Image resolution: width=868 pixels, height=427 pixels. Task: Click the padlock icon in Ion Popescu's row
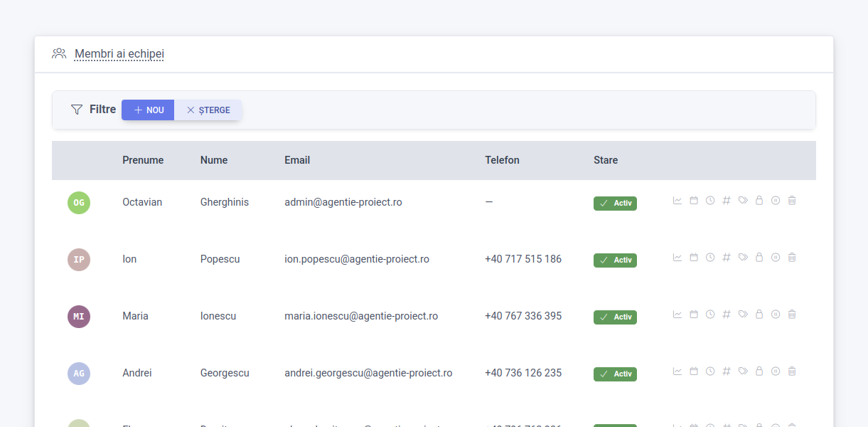759,258
